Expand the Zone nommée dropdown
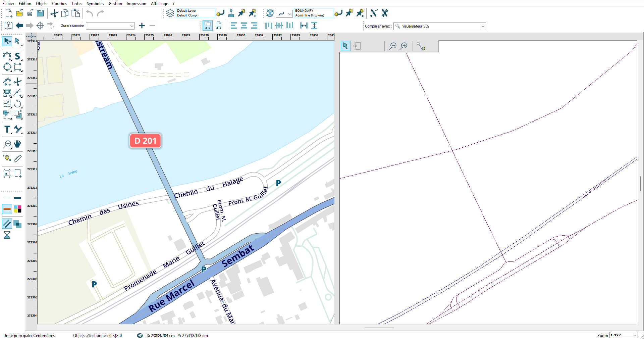This screenshot has width=644, height=339. pyautogui.click(x=131, y=26)
